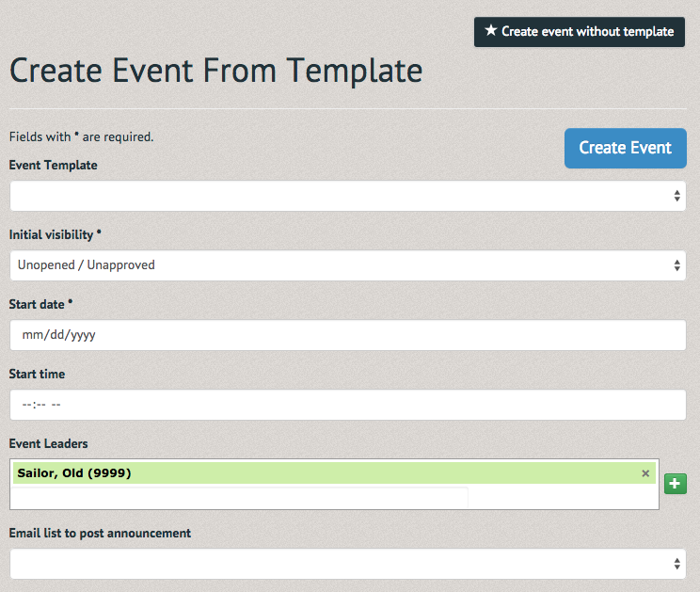Select the hours segment of Start time

pos(26,405)
